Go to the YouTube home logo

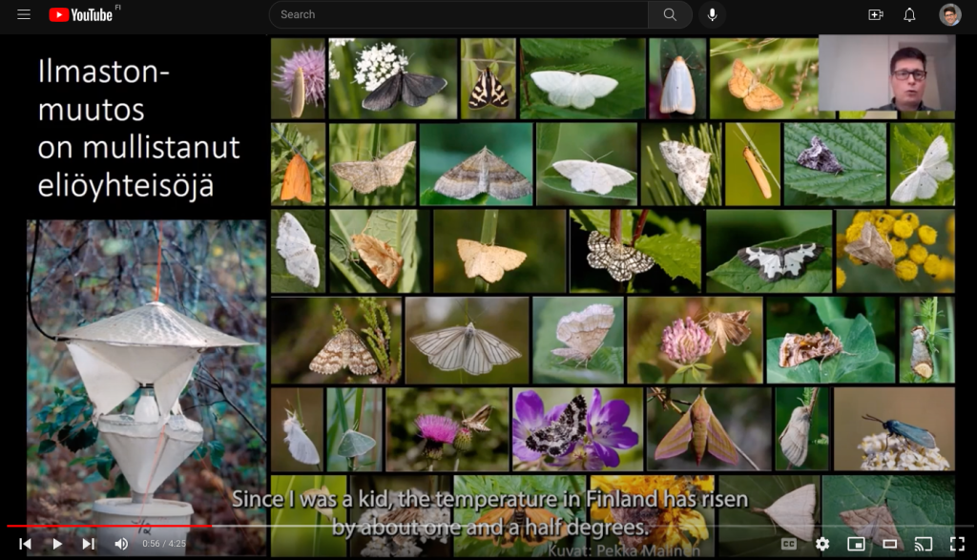pyautogui.click(x=81, y=14)
